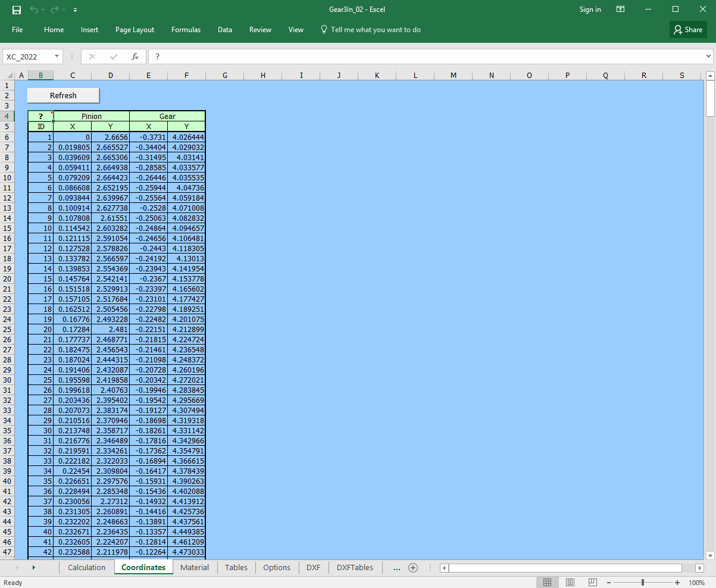Switch to the Tables sheet
The height and width of the screenshot is (588, 716).
coord(236,567)
